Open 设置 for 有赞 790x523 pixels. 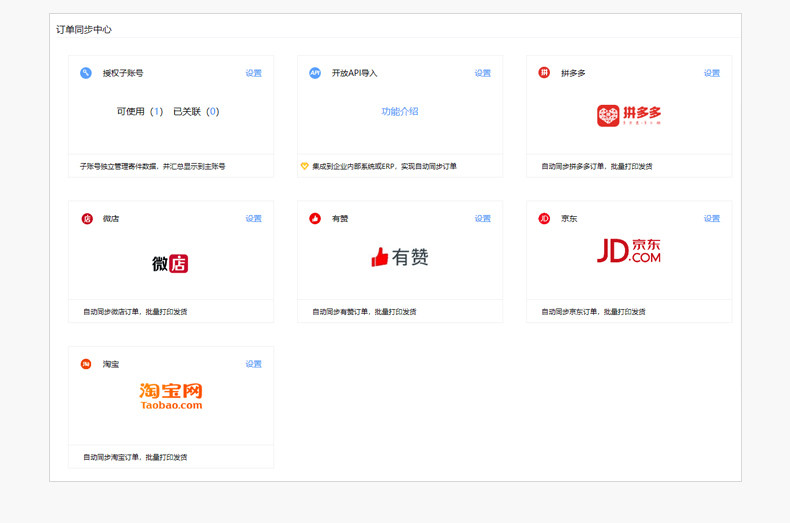tap(483, 219)
